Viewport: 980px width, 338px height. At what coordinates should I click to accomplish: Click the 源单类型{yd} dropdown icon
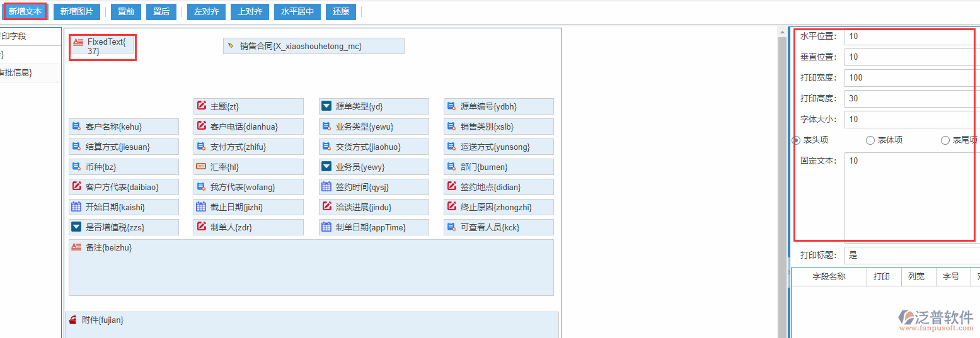326,106
